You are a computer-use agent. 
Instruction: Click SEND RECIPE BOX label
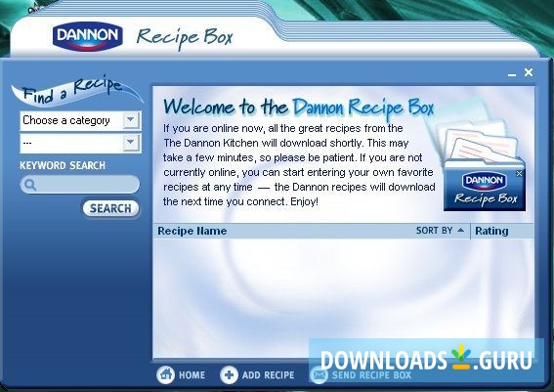[371, 375]
